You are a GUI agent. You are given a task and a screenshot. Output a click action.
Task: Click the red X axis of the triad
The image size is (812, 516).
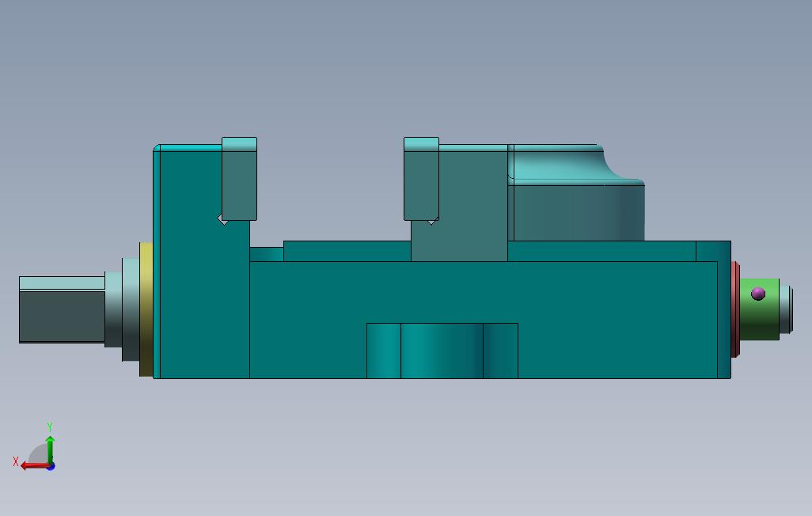34,466
